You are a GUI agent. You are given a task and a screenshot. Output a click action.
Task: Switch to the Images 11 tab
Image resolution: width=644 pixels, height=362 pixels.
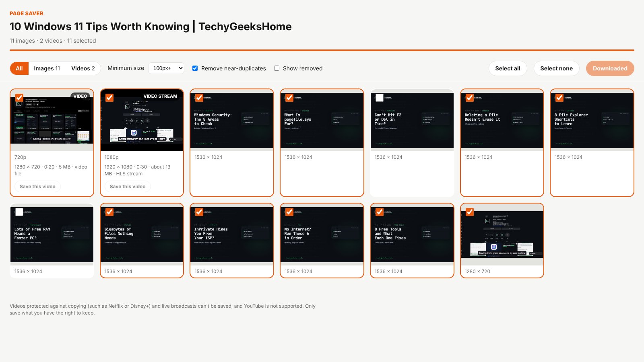click(47, 68)
